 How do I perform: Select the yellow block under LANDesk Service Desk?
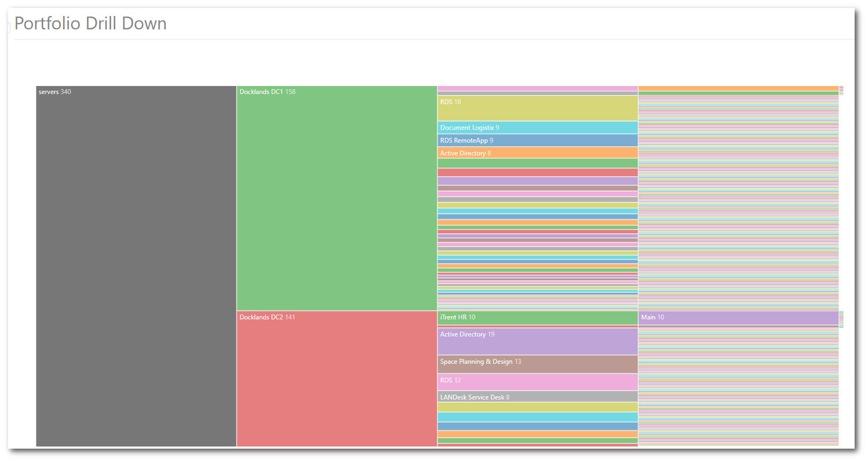pyautogui.click(x=537, y=407)
